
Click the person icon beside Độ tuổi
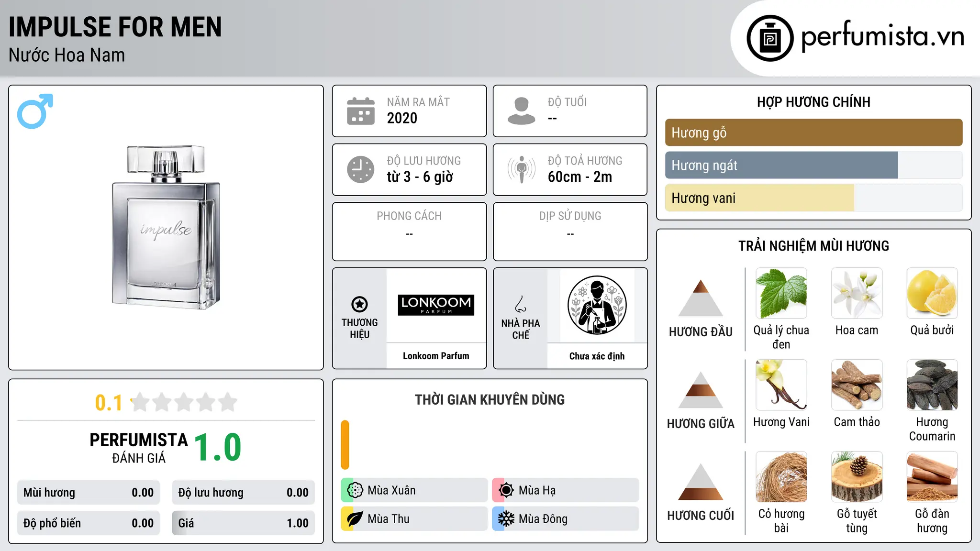[522, 111]
